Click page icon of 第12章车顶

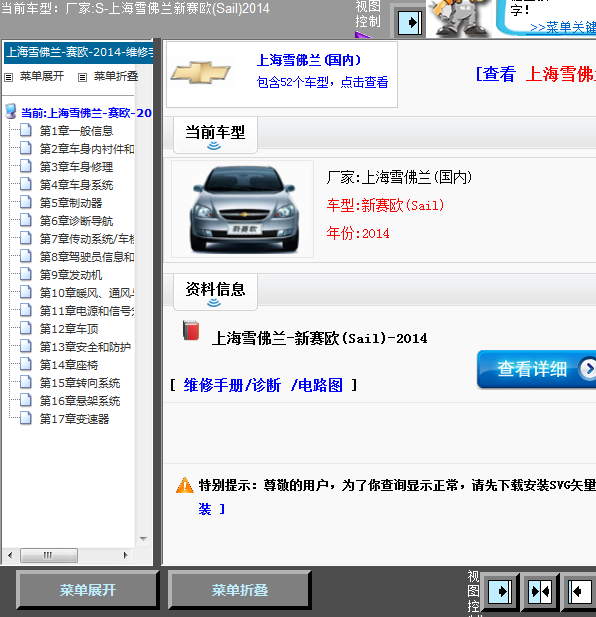[26, 328]
